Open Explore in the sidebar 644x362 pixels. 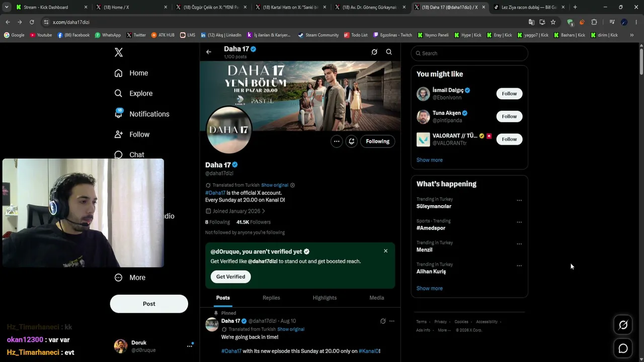tap(133, 94)
